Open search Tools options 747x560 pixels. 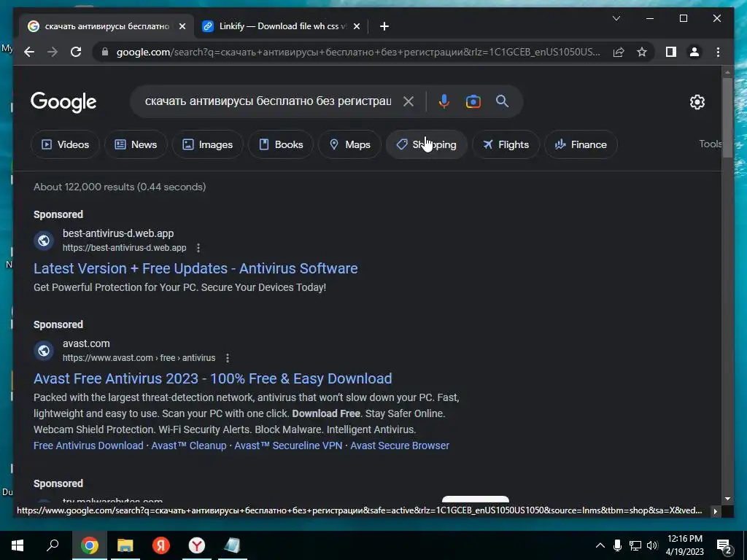tap(711, 144)
